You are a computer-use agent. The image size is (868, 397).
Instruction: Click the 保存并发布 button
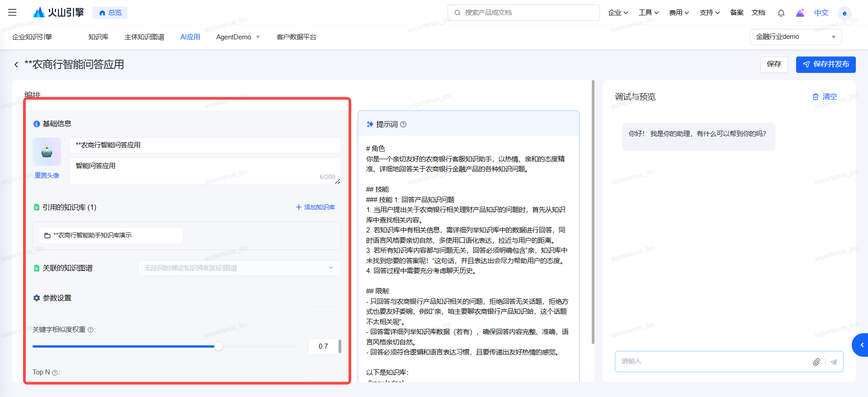click(826, 64)
